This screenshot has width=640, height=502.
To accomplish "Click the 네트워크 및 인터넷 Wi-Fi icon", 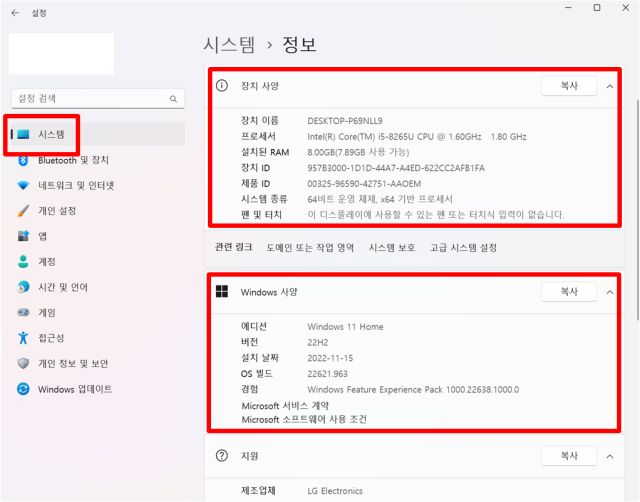I will point(23,186).
